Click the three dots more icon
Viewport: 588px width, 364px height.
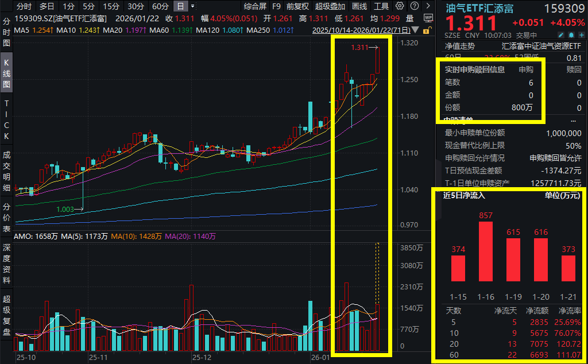pos(572,121)
